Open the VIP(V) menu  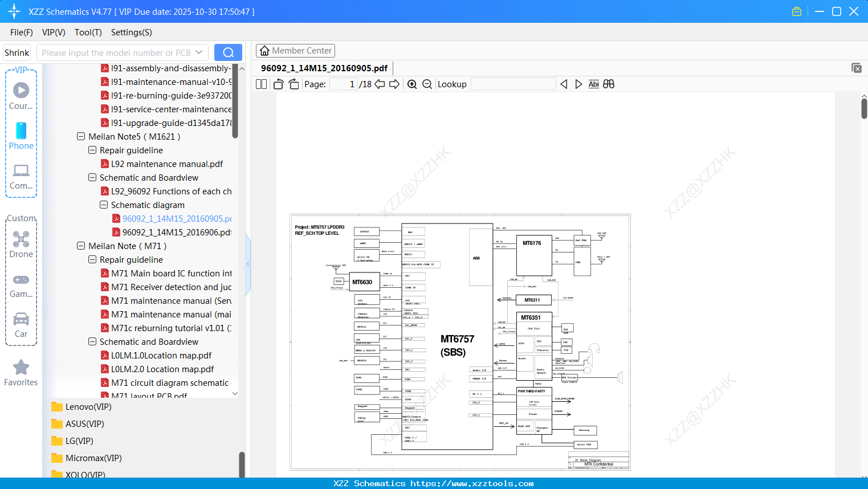click(x=54, y=32)
